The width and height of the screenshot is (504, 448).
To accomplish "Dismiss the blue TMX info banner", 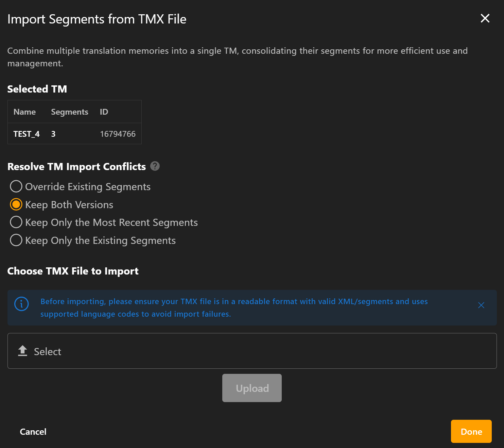I will tap(481, 305).
